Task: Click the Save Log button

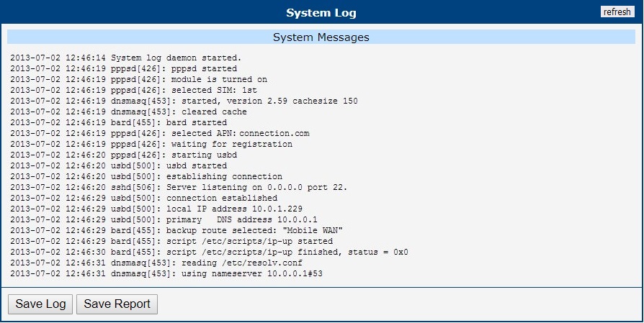Action: pyautogui.click(x=40, y=304)
